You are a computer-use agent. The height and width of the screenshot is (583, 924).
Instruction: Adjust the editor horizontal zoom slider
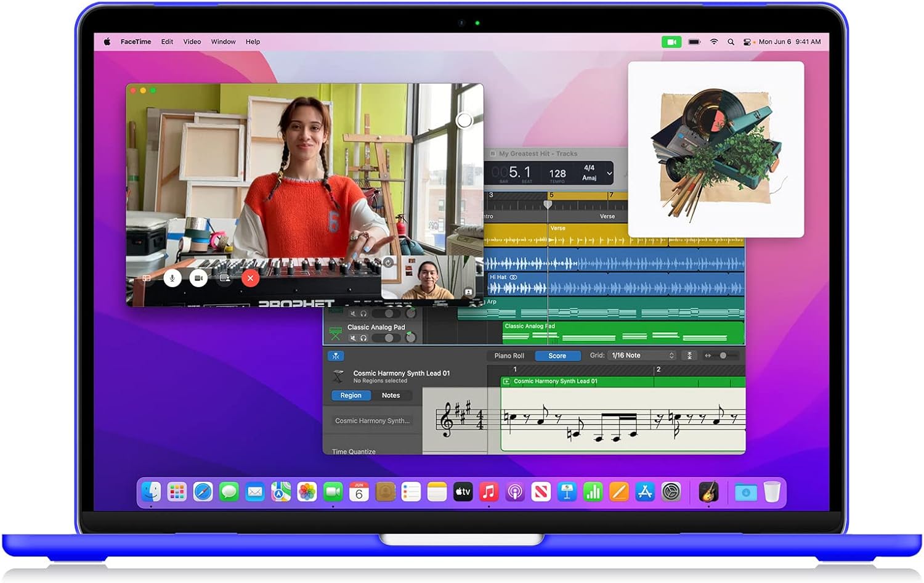point(723,356)
